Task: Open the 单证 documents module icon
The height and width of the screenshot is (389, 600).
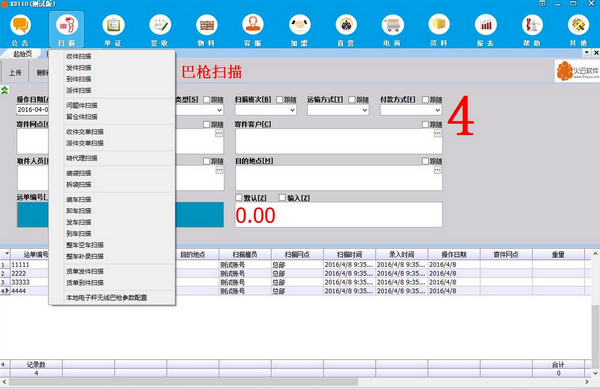Action: pyautogui.click(x=113, y=30)
